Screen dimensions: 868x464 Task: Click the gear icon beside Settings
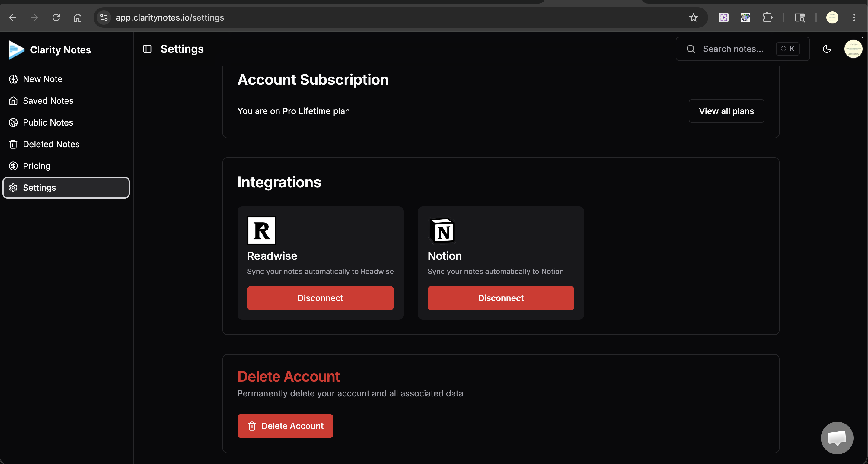pyautogui.click(x=13, y=188)
